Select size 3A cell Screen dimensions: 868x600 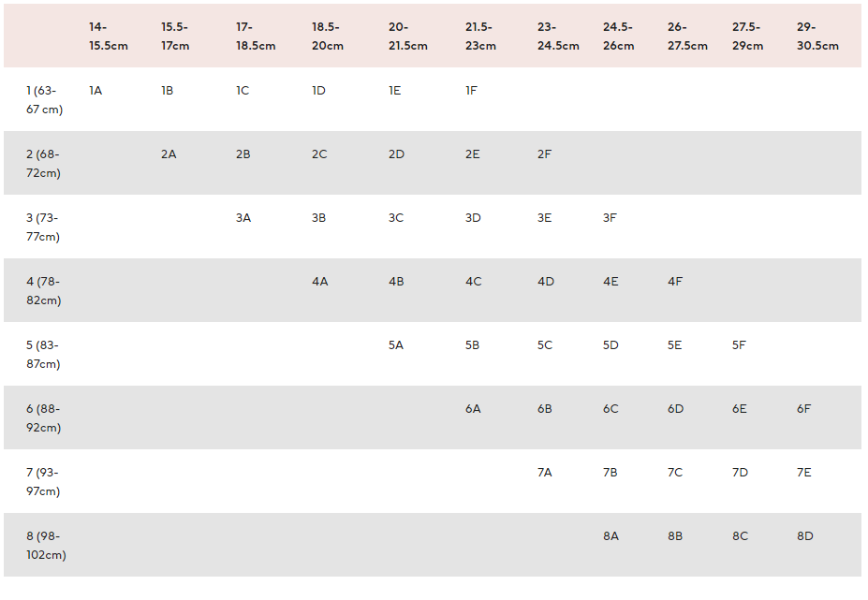click(x=243, y=218)
